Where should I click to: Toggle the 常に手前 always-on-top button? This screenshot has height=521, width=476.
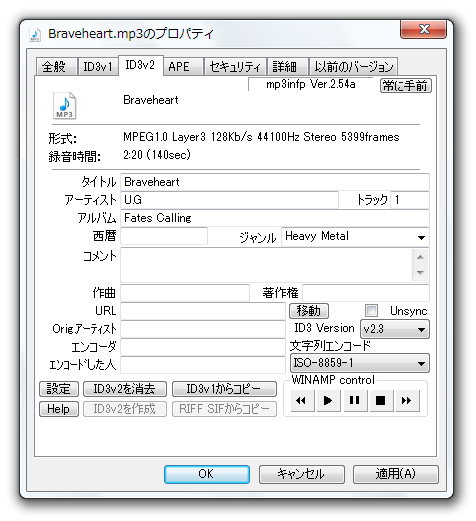pyautogui.click(x=406, y=86)
